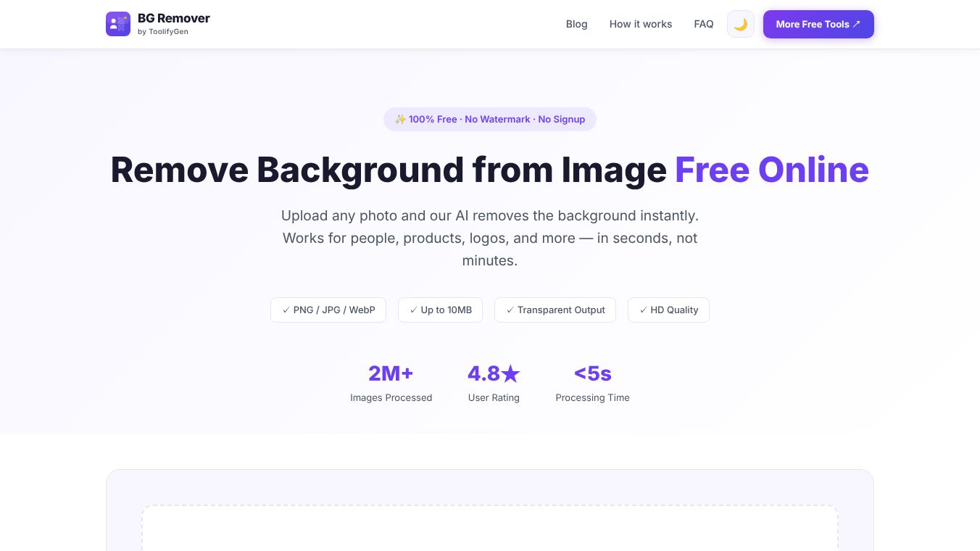The height and width of the screenshot is (551, 980).
Task: Click the More Free Tools button
Action: tap(818, 24)
